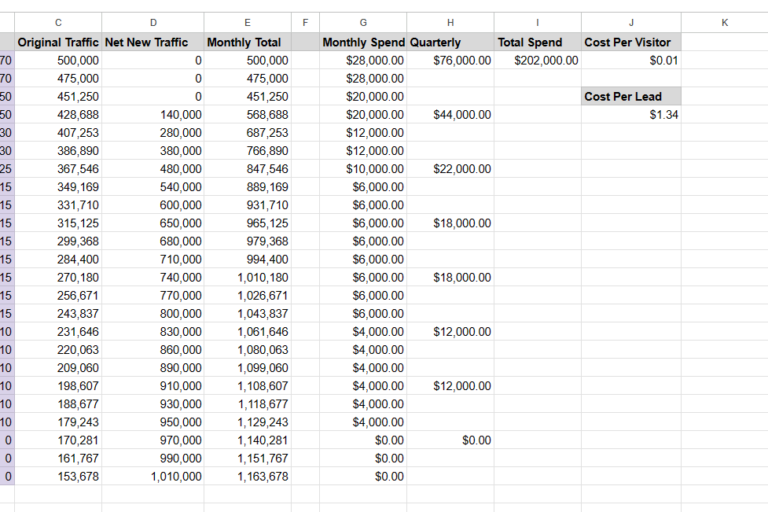
Task: Click the Quarterly header cell
Action: click(x=451, y=42)
